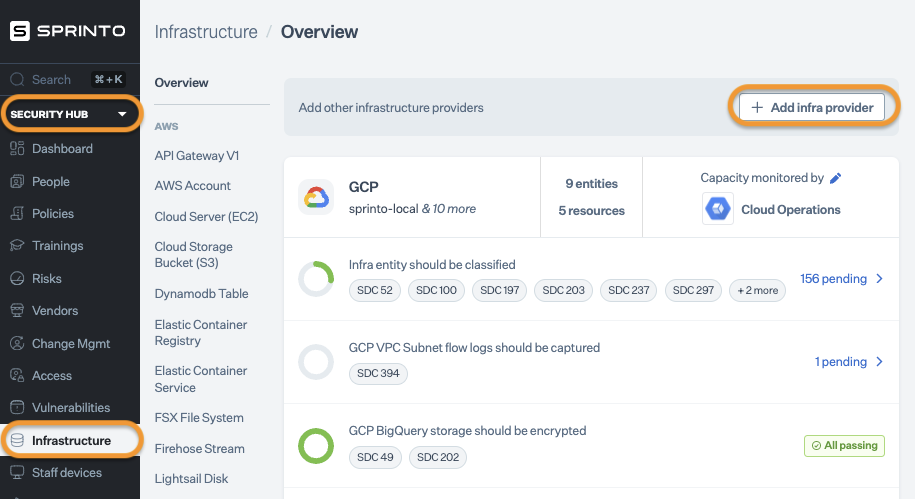Click the Trainings graduation cap icon
915x499 pixels.
(17, 246)
